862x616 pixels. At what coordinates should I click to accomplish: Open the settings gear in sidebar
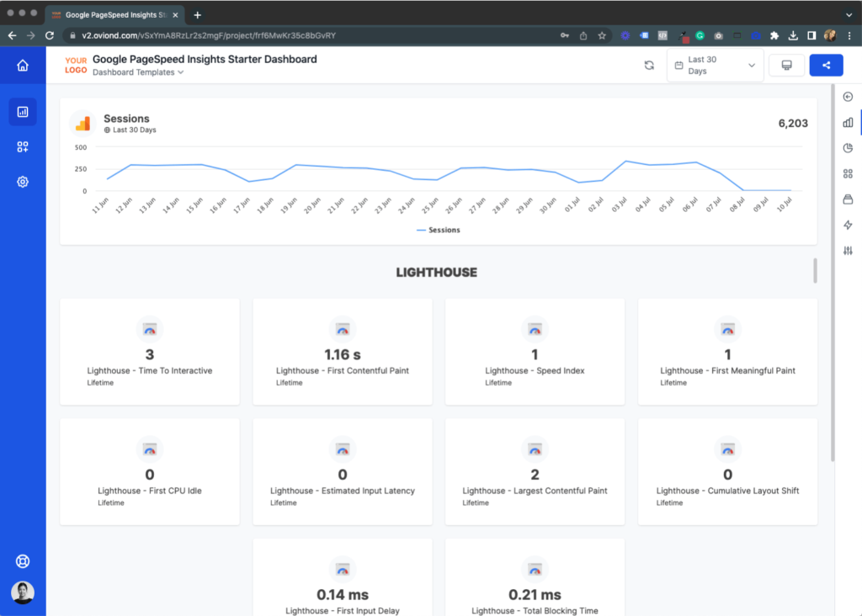(x=23, y=182)
